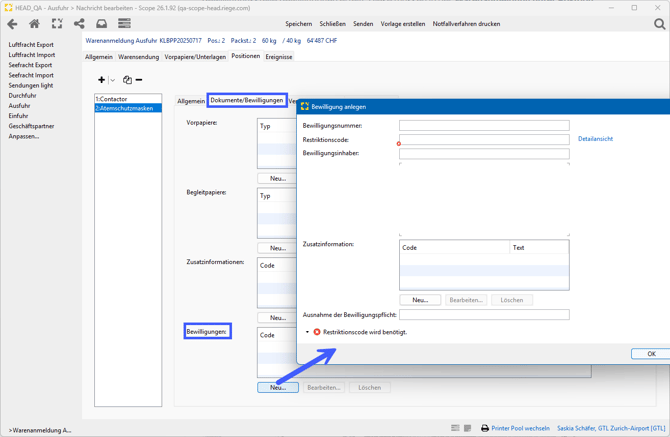The height and width of the screenshot is (437, 670).
Task: Click Printer Pool wechseln link
Action: 521,428
